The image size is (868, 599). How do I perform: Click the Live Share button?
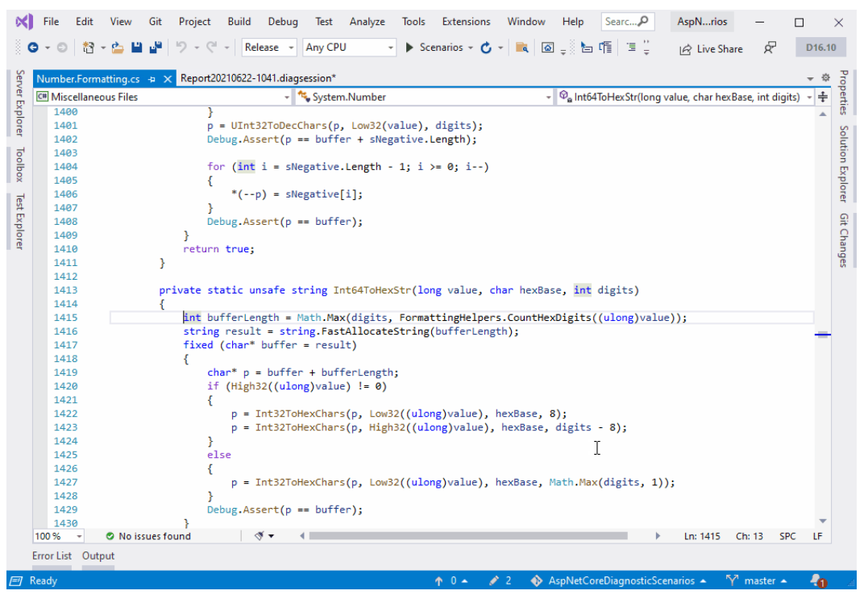point(712,48)
